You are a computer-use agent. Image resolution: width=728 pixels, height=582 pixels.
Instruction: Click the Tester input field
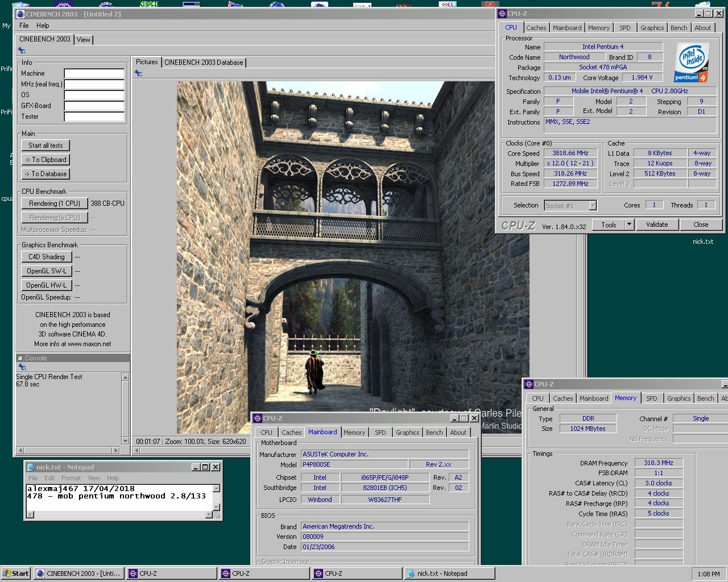[x=94, y=117]
